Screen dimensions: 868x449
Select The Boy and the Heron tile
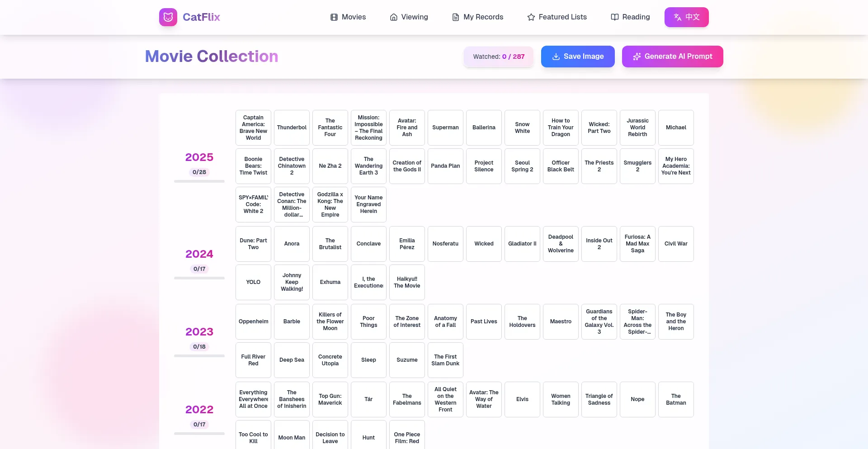(676, 322)
